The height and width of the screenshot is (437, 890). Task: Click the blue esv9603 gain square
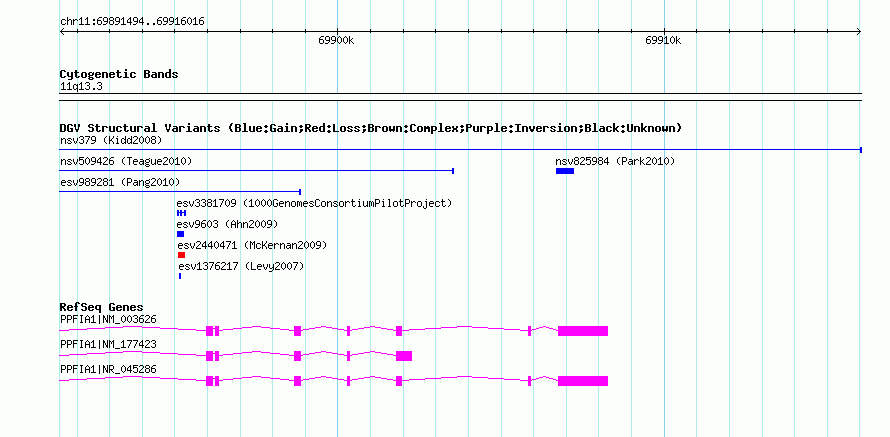pos(180,234)
